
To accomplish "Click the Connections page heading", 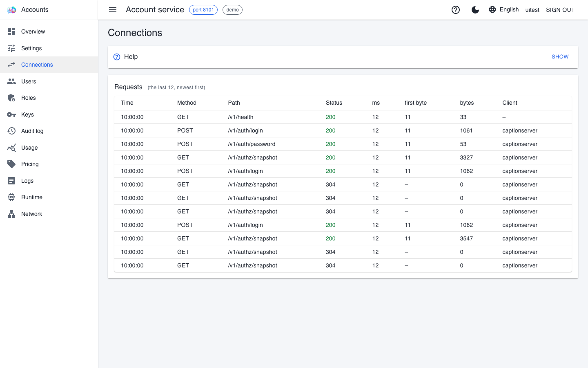I will point(135,33).
